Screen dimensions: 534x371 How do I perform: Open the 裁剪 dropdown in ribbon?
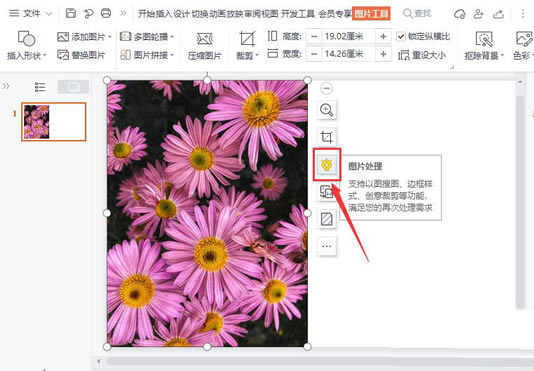(x=247, y=46)
